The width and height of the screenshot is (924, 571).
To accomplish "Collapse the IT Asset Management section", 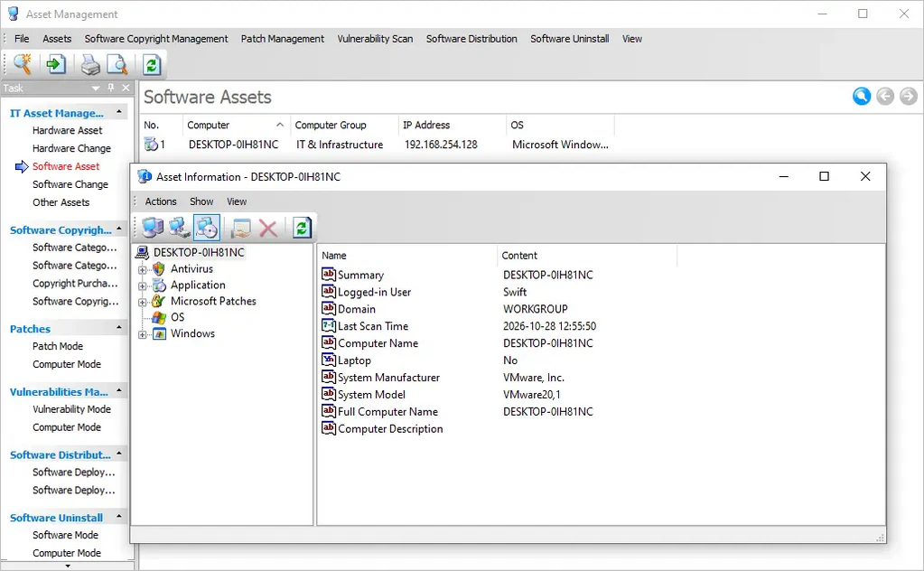I will pyautogui.click(x=119, y=112).
